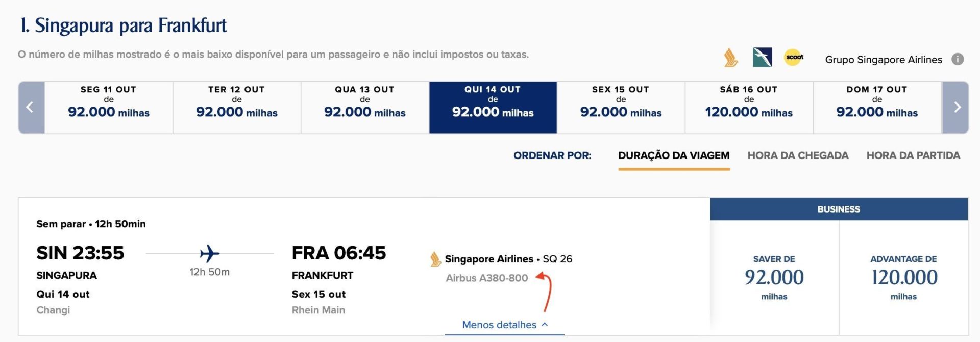980x342 pixels.
Task: Click the Singapore Airlines logo beside SQ 26
Action: tap(435, 259)
